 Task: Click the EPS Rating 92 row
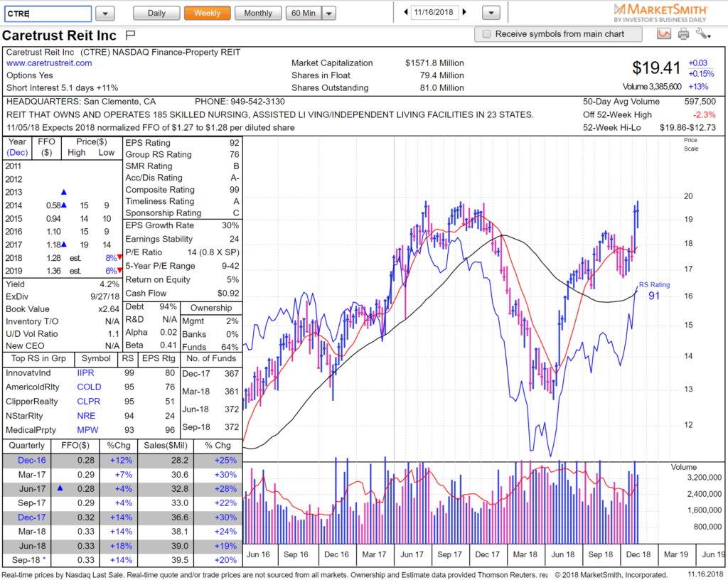(x=183, y=143)
